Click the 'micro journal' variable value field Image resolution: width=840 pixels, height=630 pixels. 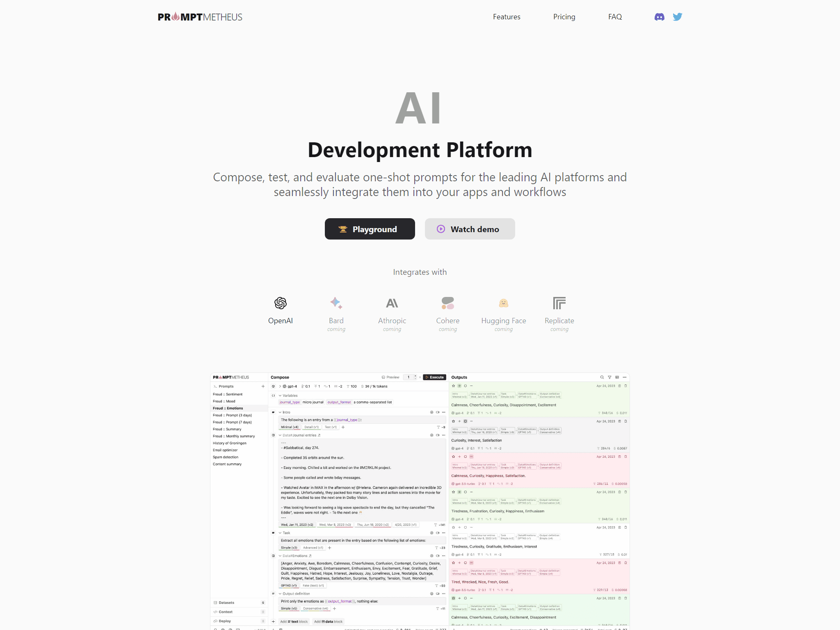point(313,402)
